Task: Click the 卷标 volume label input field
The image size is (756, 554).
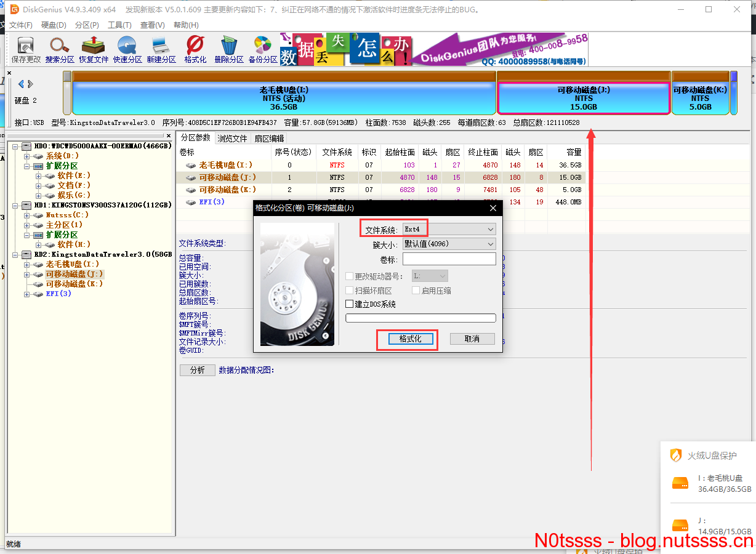Action: click(449, 259)
